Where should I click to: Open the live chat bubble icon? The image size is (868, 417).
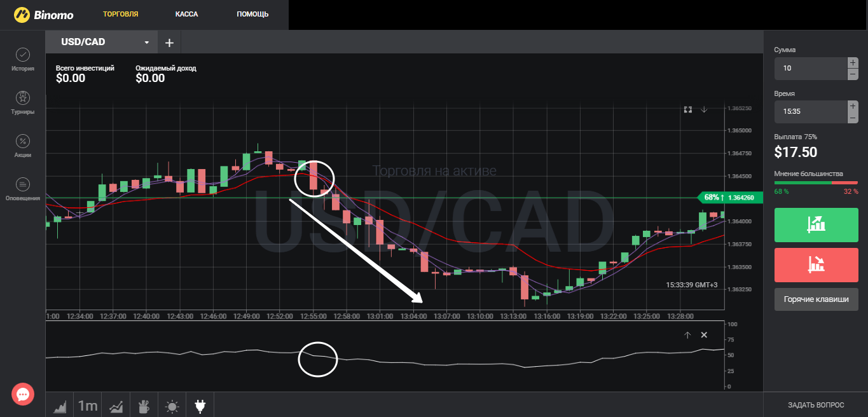23,395
